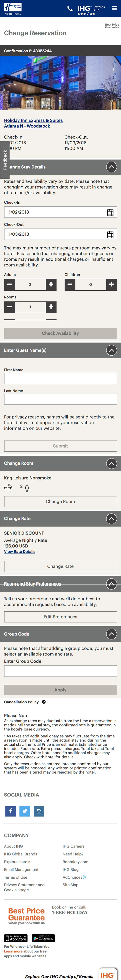Screen dimensions: 121x980
Task: Collapse the Change Stay Details section
Action: (x=111, y=167)
